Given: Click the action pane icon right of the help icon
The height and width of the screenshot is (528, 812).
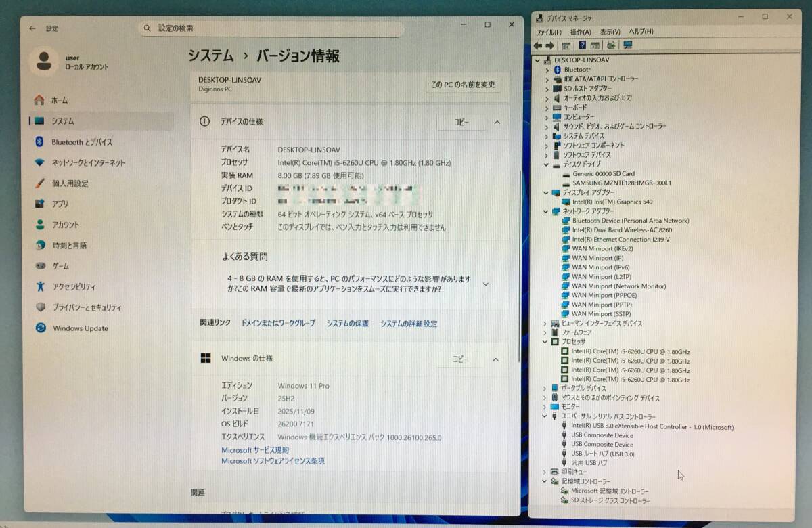Looking at the screenshot, I should [595, 45].
